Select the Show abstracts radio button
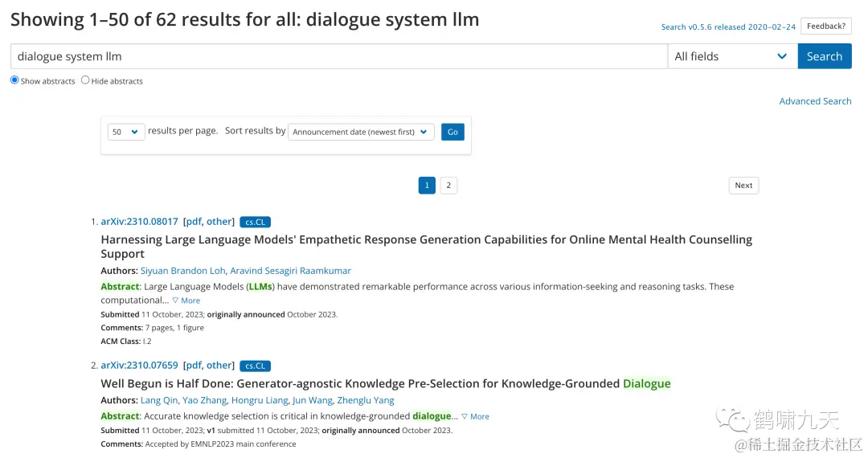This screenshot has height=458, width=868. click(x=14, y=80)
